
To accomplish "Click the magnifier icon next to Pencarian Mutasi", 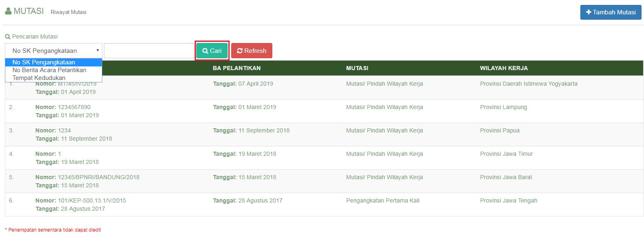I will pyautogui.click(x=7, y=36).
